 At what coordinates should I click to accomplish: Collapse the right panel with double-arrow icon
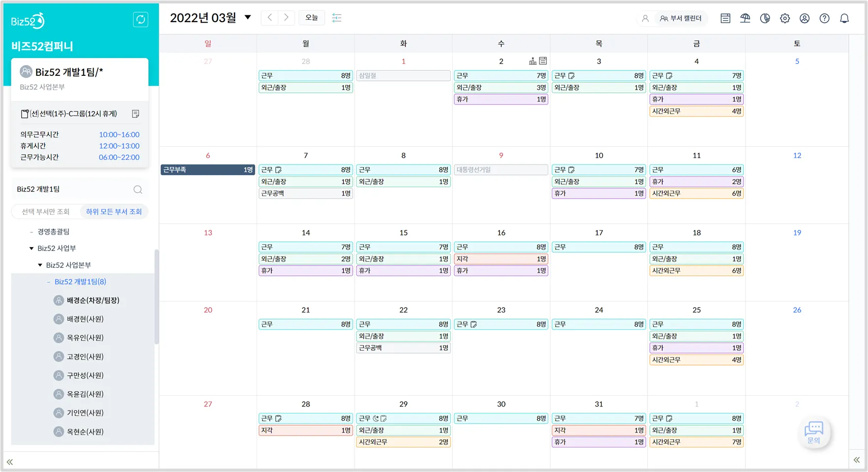(x=857, y=460)
